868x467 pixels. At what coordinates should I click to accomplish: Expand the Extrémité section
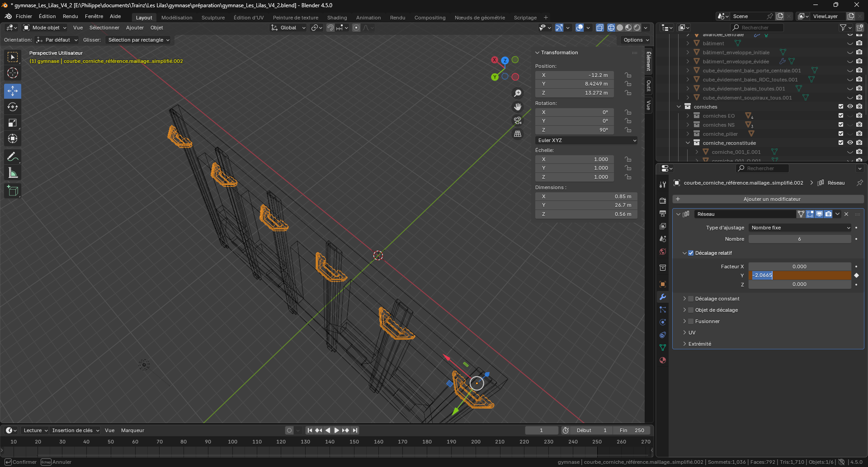coord(699,344)
